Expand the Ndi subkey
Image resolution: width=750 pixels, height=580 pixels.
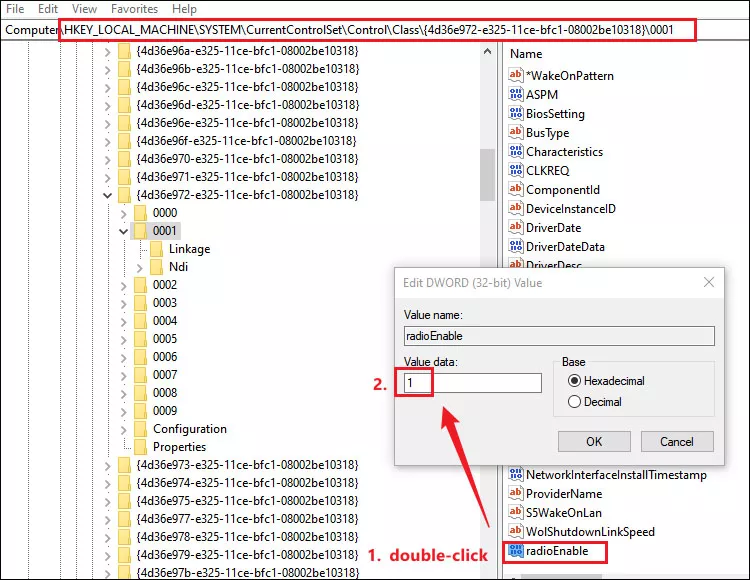[x=140, y=267]
